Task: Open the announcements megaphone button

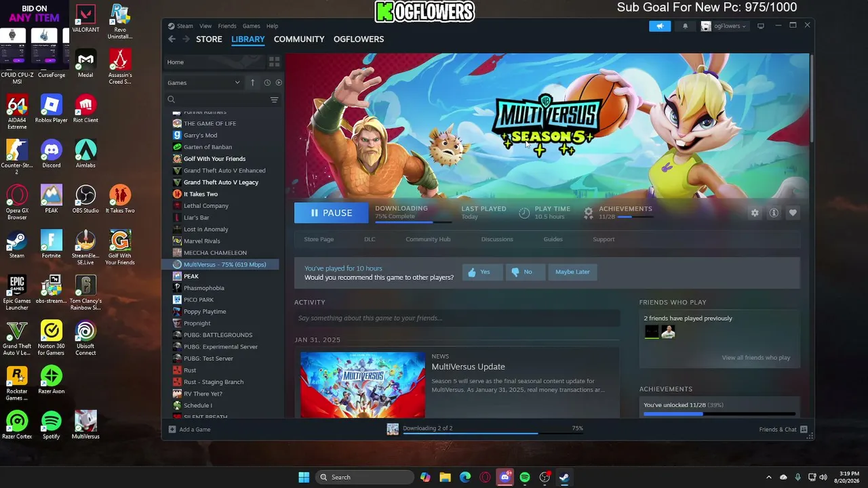Action: [660, 26]
